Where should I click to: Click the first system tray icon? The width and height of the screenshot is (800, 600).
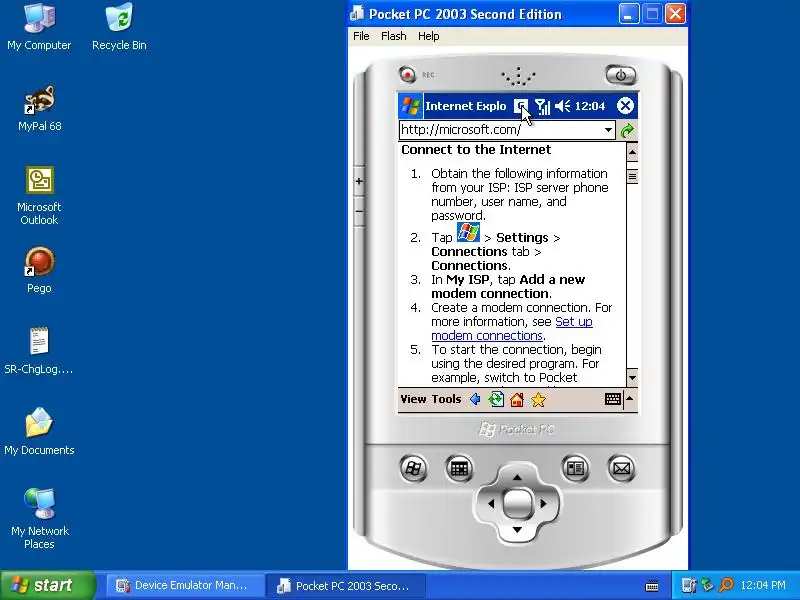pos(689,585)
